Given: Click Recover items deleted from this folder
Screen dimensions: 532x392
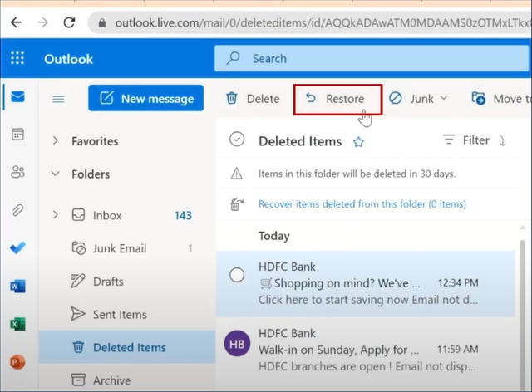Looking at the screenshot, I should [x=362, y=204].
